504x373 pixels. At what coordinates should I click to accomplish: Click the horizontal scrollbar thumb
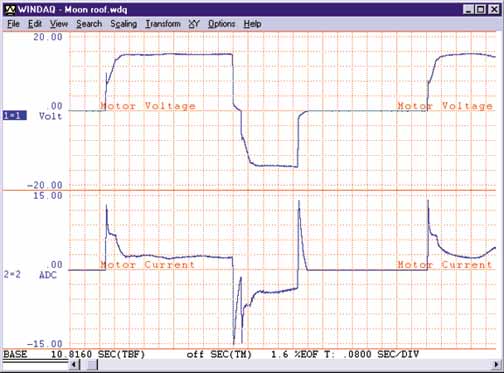click(92, 365)
